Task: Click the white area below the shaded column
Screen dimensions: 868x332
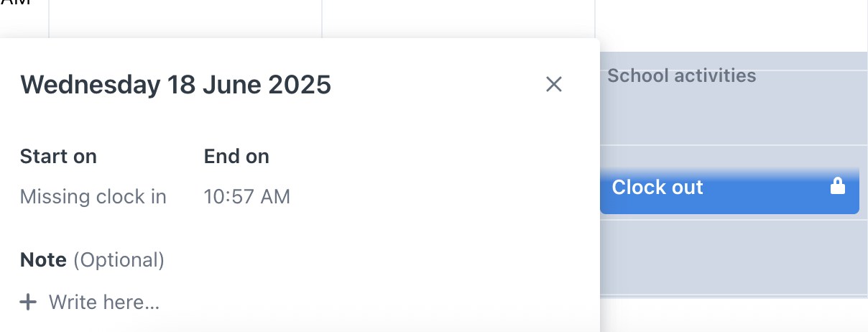Action: click(734, 315)
